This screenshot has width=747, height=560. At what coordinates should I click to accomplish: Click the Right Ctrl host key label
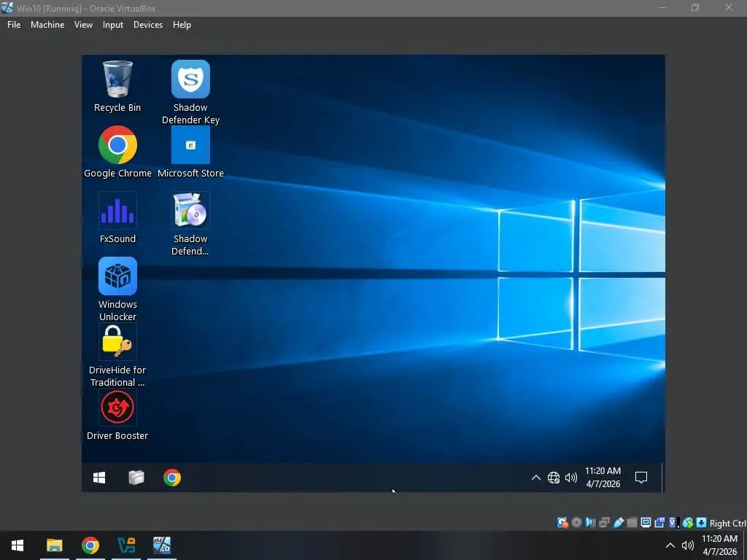(x=727, y=524)
